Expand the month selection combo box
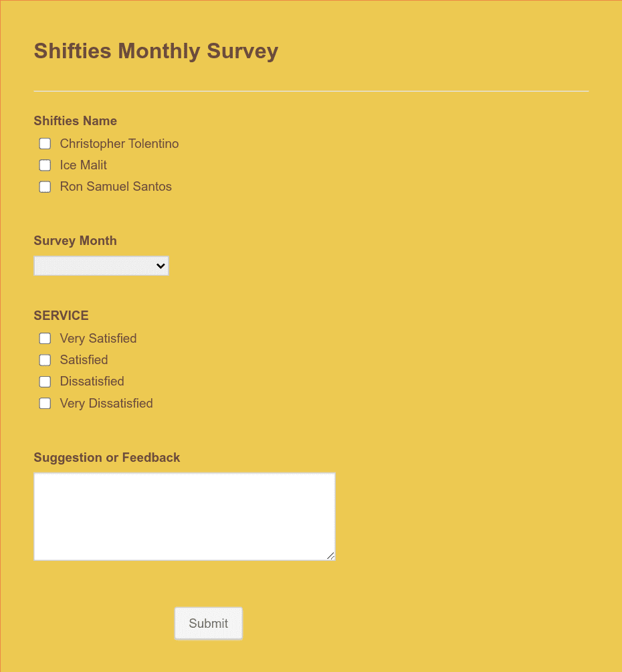The width and height of the screenshot is (622, 672). [101, 266]
